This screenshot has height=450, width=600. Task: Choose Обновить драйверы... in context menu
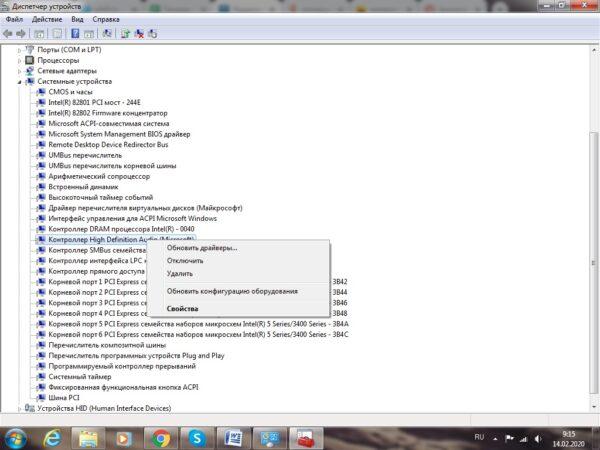tap(238, 248)
